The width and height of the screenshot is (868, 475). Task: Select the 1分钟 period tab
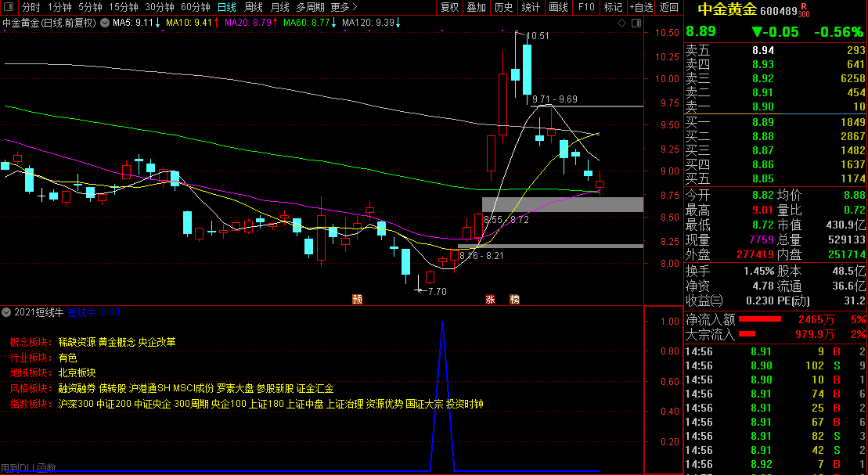59,7
